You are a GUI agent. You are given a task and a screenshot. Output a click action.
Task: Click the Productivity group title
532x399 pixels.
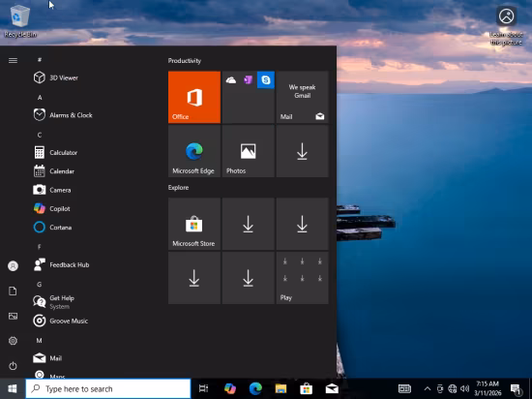185,61
